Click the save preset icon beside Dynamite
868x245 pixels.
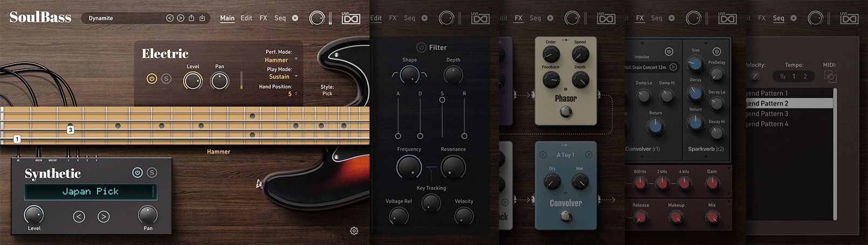(x=202, y=18)
